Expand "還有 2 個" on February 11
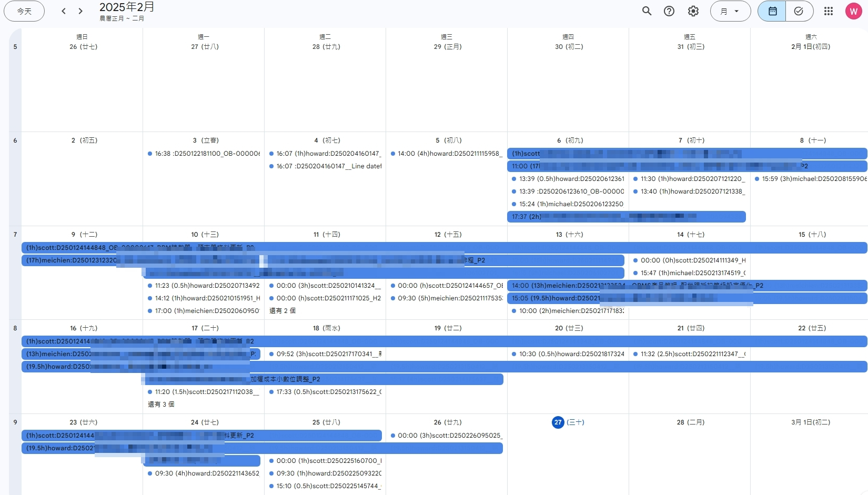This screenshot has width=868, height=495. [x=282, y=311]
